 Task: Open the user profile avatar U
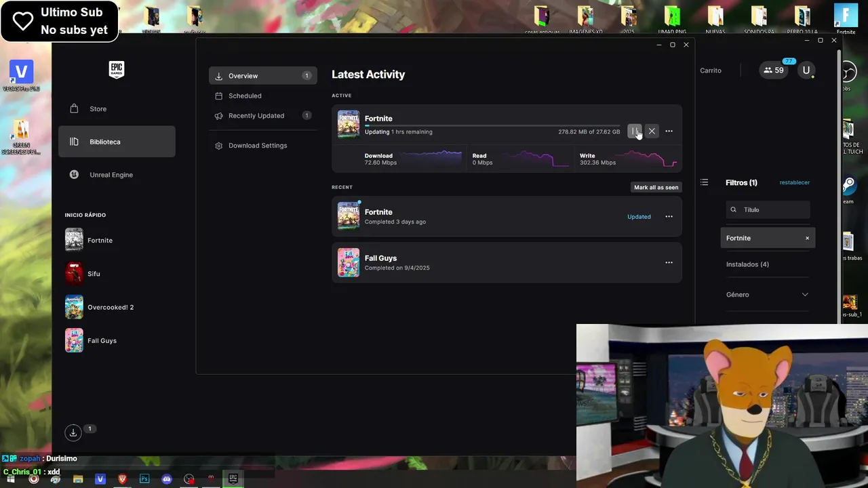[806, 70]
